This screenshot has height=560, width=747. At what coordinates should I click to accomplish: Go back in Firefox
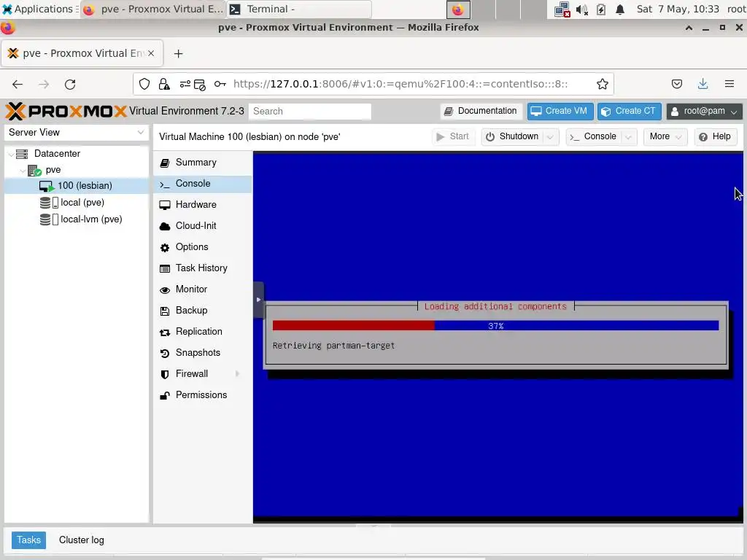[18, 85]
